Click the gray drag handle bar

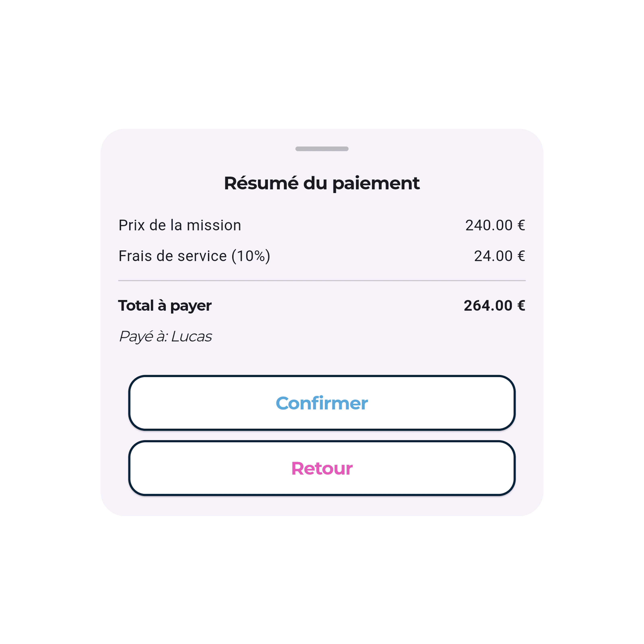pos(322,149)
